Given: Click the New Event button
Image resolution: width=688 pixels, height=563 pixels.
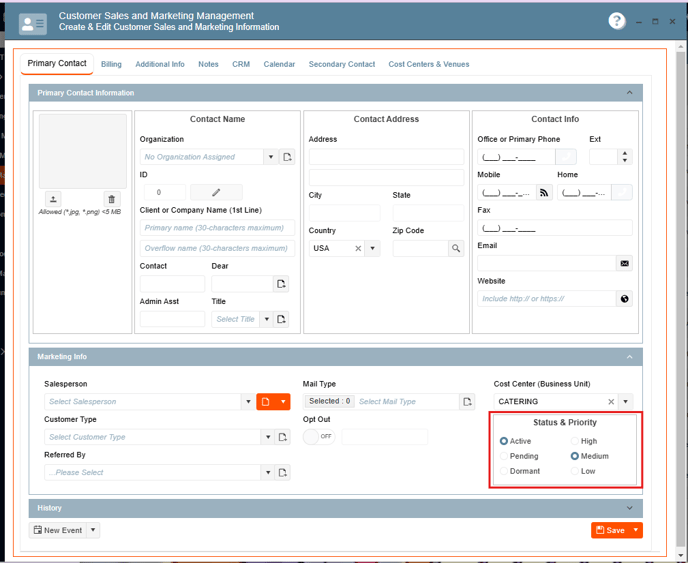Looking at the screenshot, I should tap(58, 530).
